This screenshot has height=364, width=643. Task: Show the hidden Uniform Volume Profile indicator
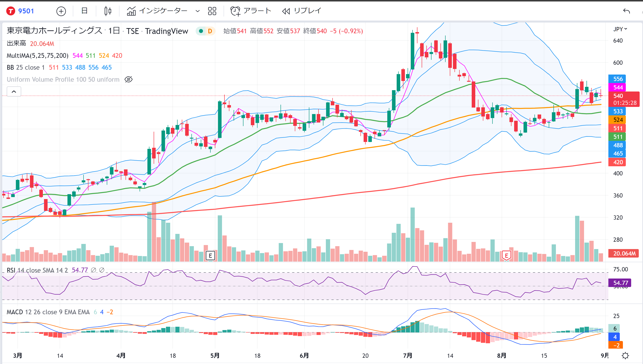[128, 79]
